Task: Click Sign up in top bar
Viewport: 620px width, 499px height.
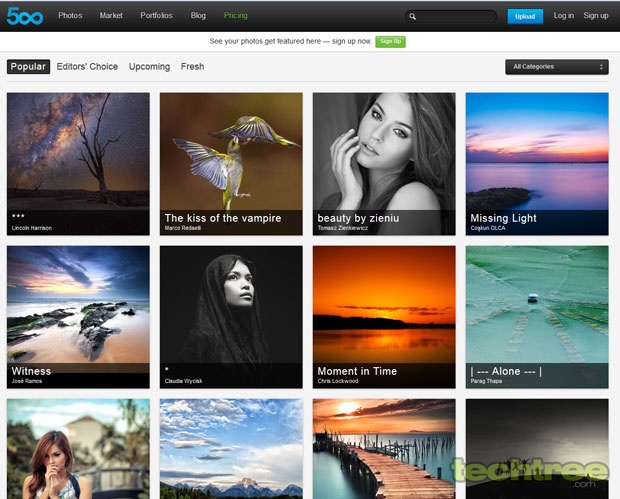Action: pos(596,15)
